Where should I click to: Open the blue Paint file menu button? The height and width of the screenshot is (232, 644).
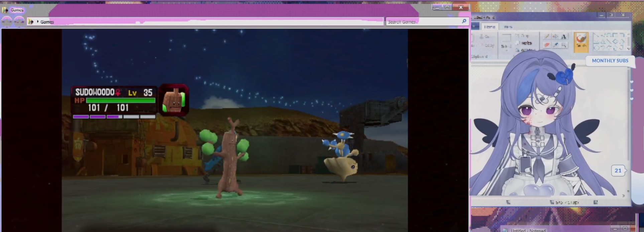click(x=475, y=26)
